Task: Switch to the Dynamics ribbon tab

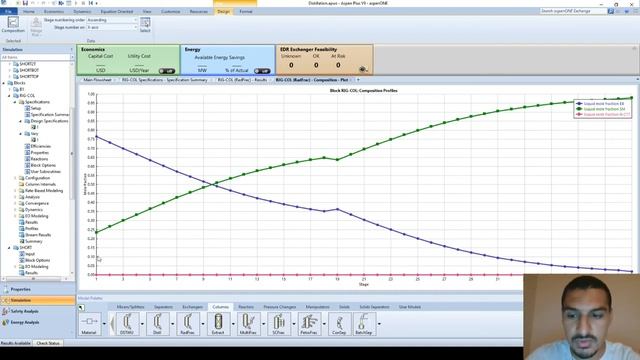Action: pos(82,11)
